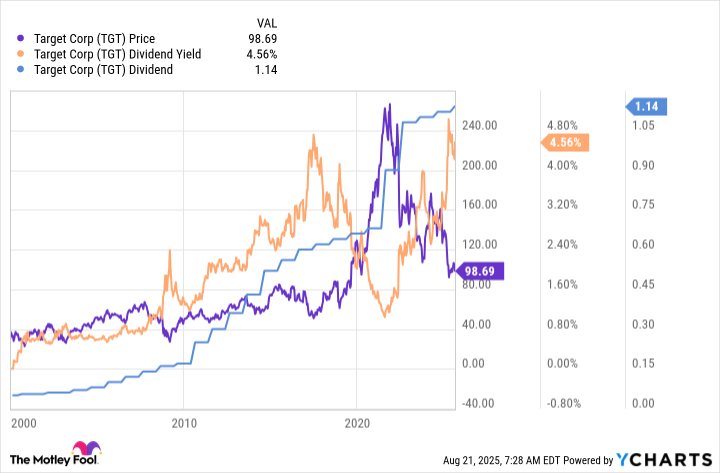The height and width of the screenshot is (473, 720).
Task: Click the orange Dividend Yield legend dot
Action: [20, 54]
